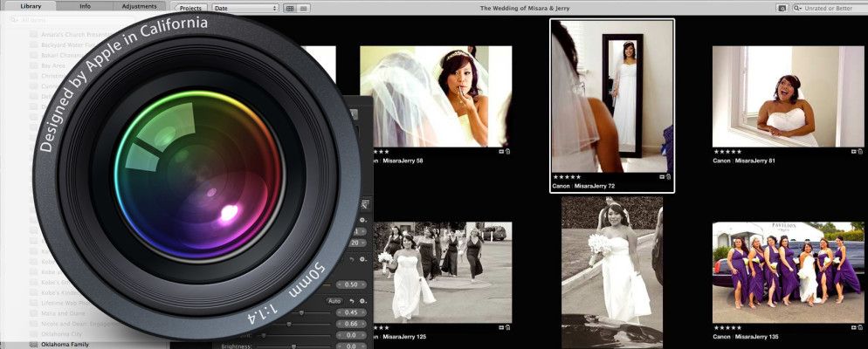The image size is (868, 349).
Task: Select the MisaraJerry 135 bridesmaids photo
Action: click(x=788, y=273)
